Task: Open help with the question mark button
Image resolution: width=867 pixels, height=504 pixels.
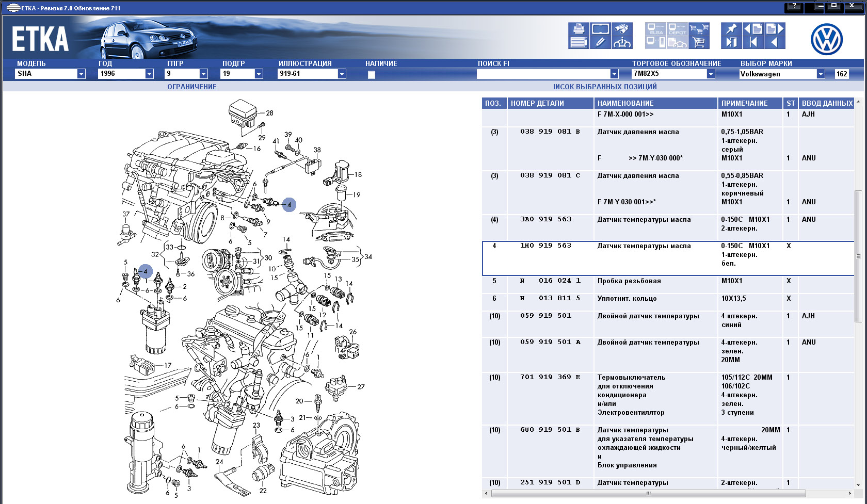Action: (794, 7)
